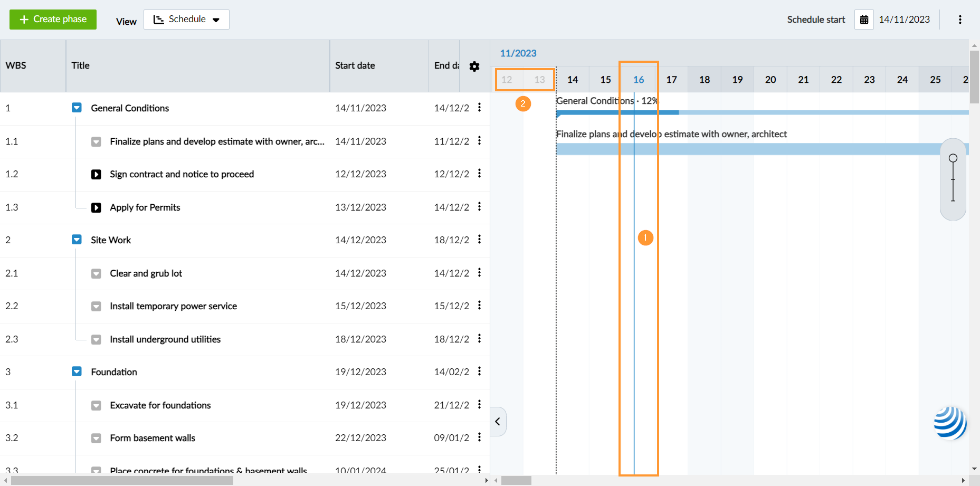Image resolution: width=980 pixels, height=486 pixels.
Task: Collapse the General Conditions phase
Action: (77, 108)
